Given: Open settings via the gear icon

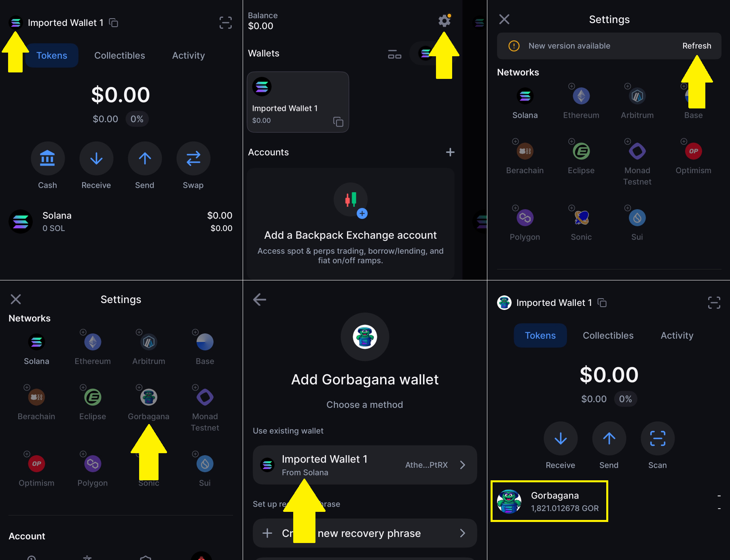Looking at the screenshot, I should (x=444, y=21).
